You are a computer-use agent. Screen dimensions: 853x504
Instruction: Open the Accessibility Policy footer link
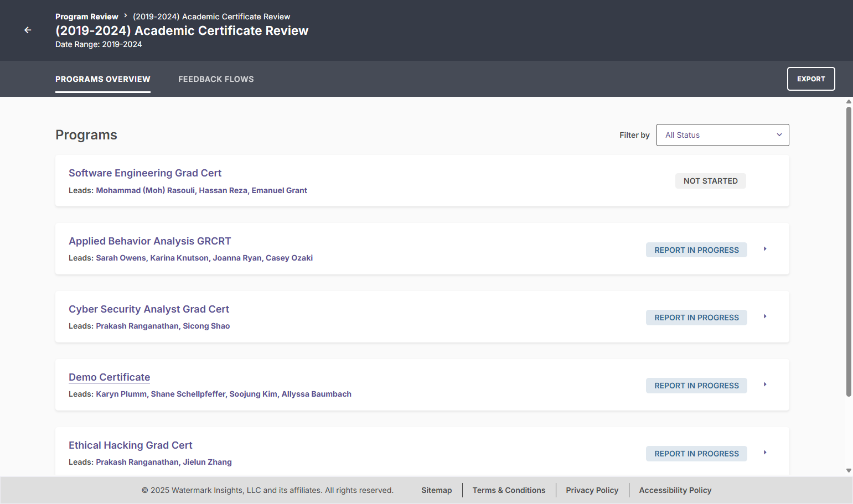pos(675,490)
